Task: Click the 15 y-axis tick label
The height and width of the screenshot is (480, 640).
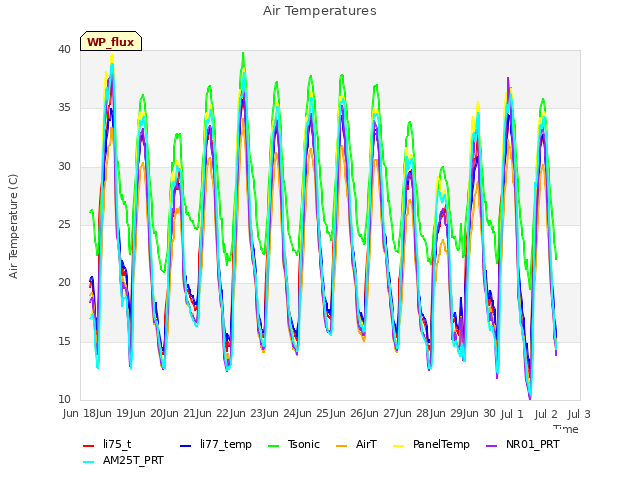Action: (x=64, y=341)
